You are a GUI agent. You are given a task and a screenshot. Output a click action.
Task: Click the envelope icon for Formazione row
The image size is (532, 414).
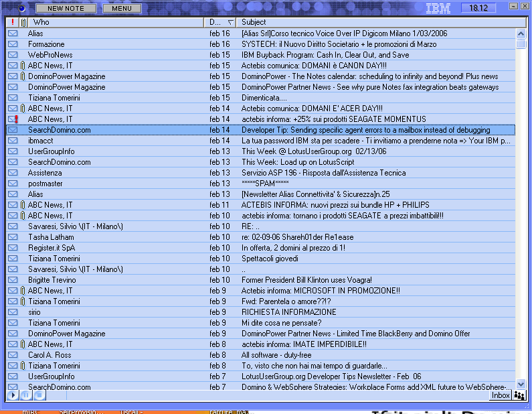click(x=13, y=44)
